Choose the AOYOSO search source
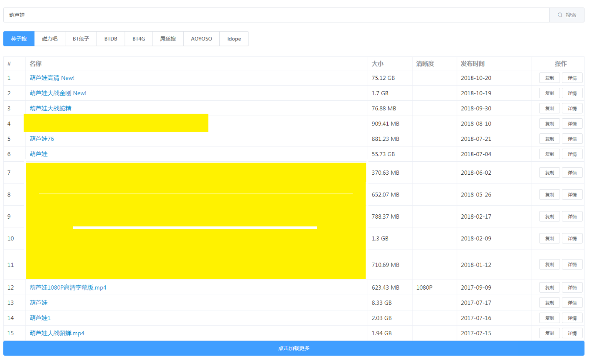592x364 pixels. coord(201,39)
